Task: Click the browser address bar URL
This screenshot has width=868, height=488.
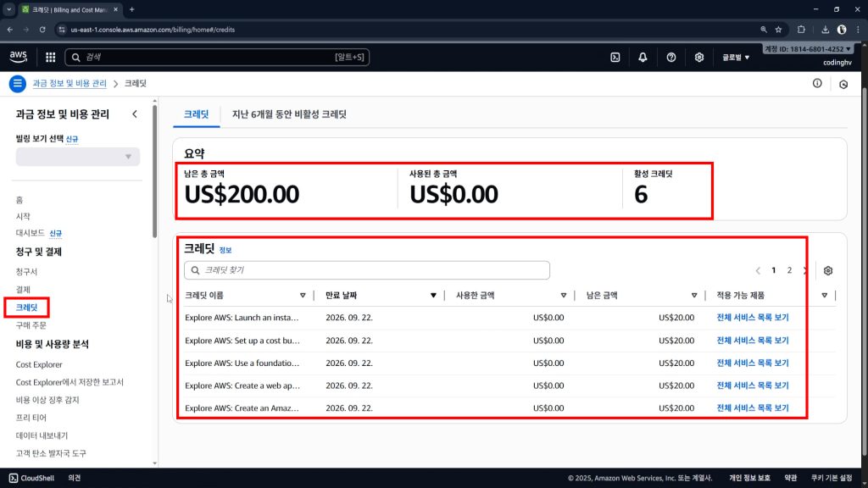Action: point(153,30)
